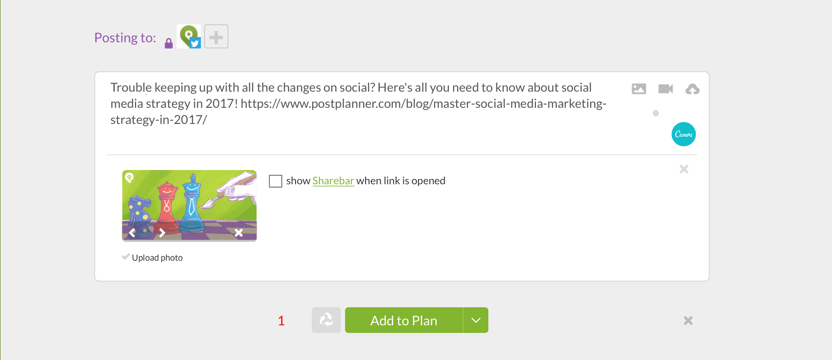Show next link thumbnail image

[162, 233]
